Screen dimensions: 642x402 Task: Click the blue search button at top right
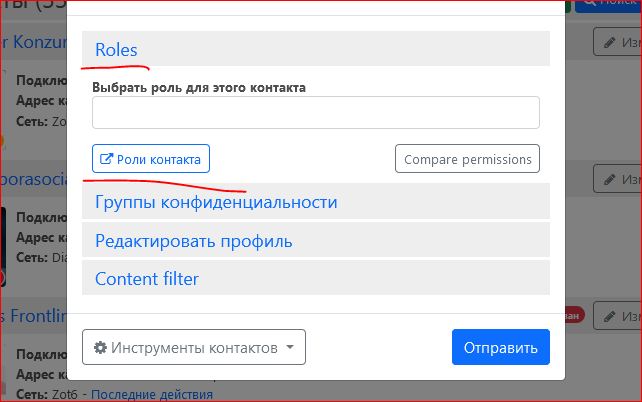(608, 4)
